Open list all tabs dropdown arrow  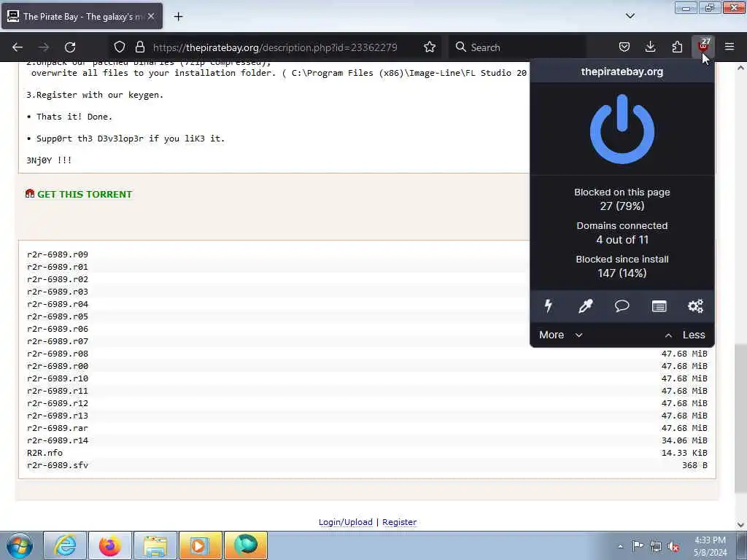point(630,16)
